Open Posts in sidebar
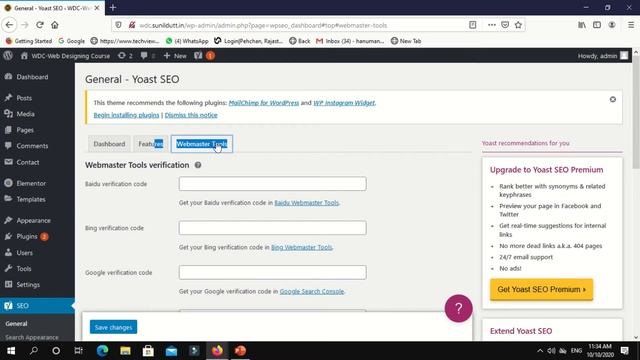Image resolution: width=640 pixels, height=360 pixels. tap(24, 98)
